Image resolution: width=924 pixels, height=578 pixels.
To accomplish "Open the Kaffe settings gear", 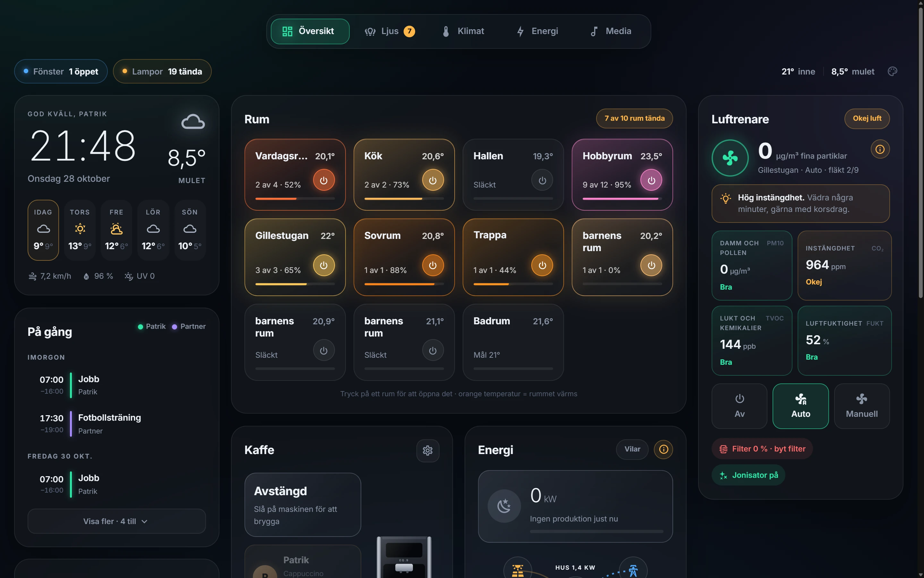I will click(x=428, y=450).
